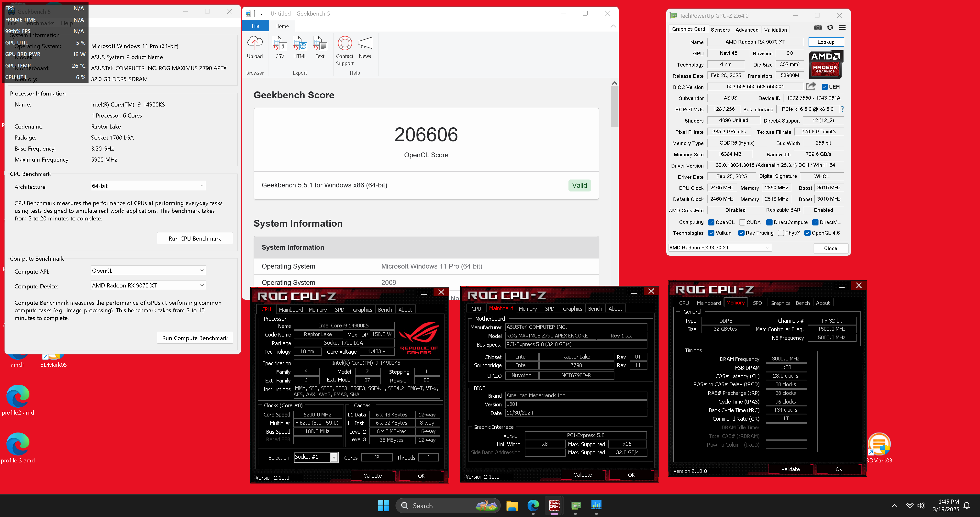Open File Explorer from the taskbar
Screen dimensions: 980x517
coord(512,506)
